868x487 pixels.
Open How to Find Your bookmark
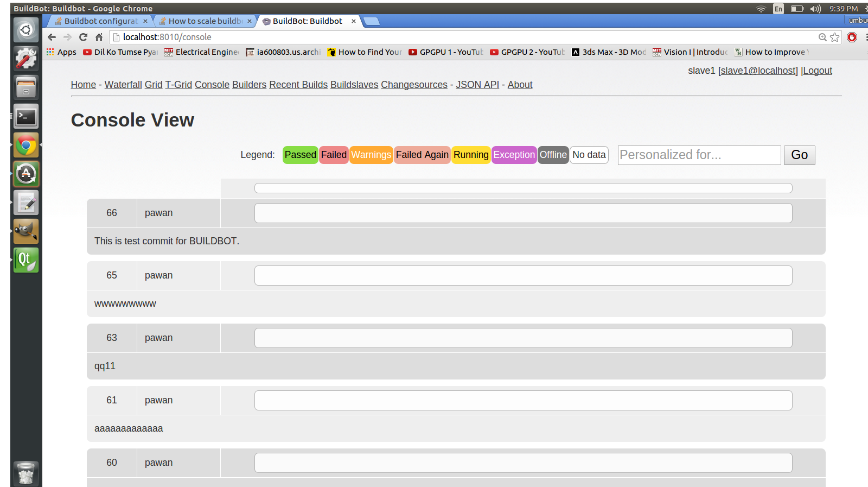365,52
